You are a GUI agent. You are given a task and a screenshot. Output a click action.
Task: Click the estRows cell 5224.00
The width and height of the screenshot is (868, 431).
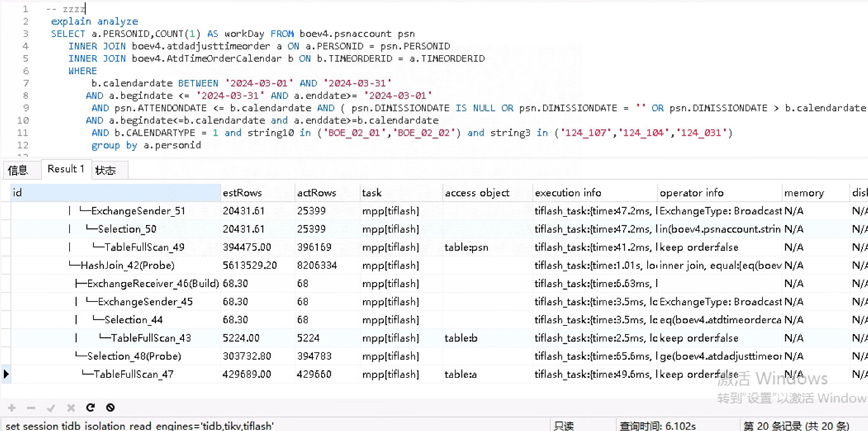click(258, 338)
